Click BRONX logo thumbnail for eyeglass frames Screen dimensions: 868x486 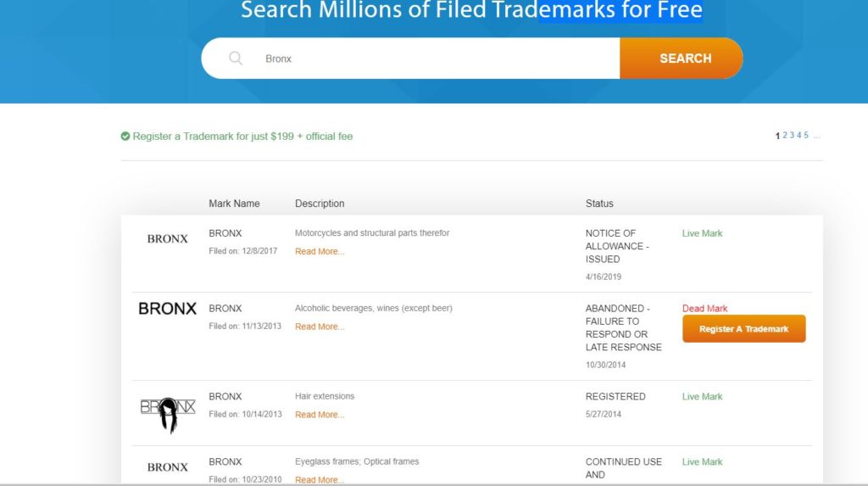click(167, 467)
